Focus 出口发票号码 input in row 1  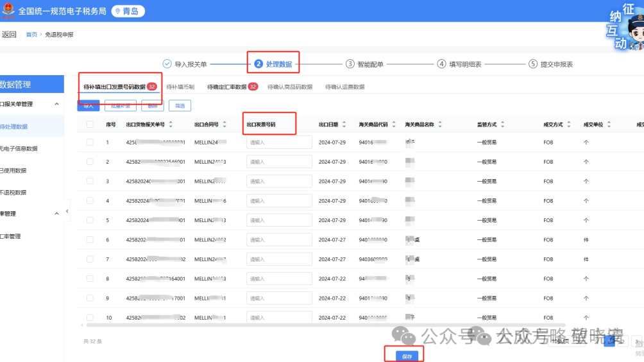point(279,142)
